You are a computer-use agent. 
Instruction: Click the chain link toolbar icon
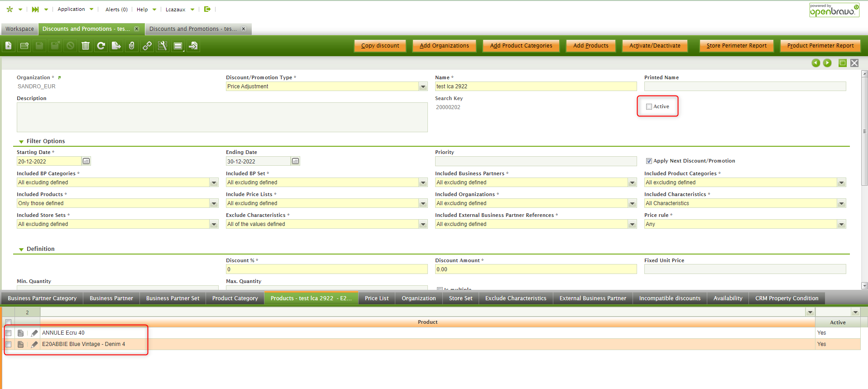click(x=147, y=46)
